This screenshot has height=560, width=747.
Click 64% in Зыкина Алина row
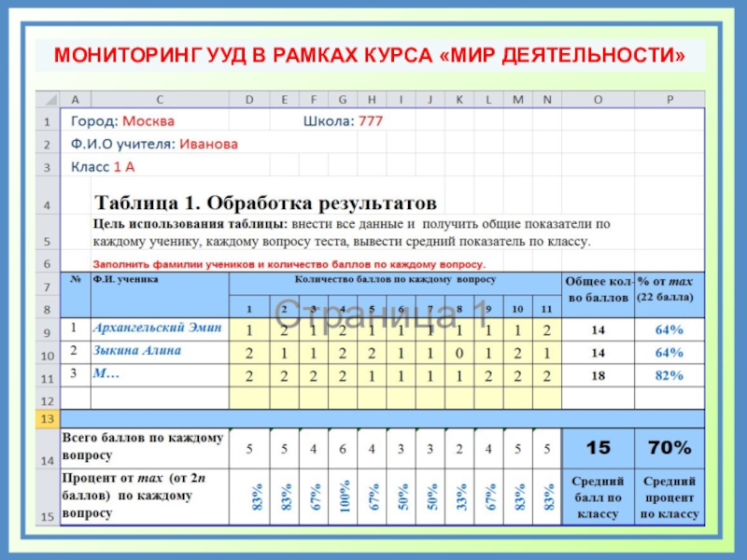point(669,353)
